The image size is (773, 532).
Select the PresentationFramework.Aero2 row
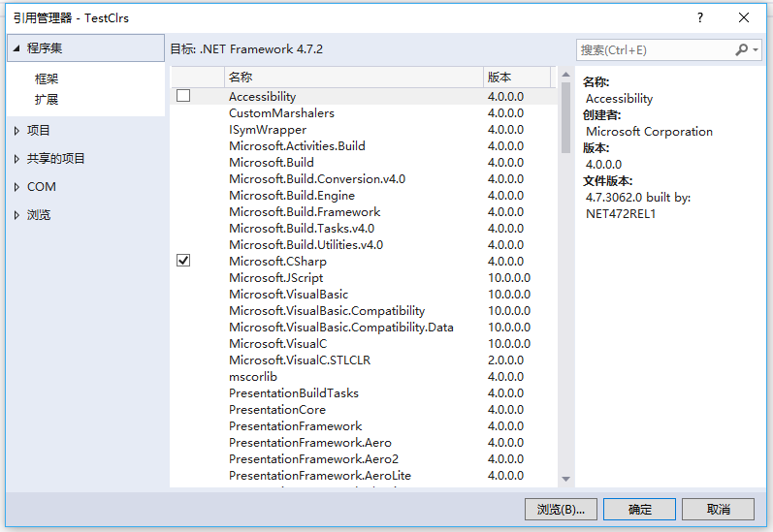364,459
